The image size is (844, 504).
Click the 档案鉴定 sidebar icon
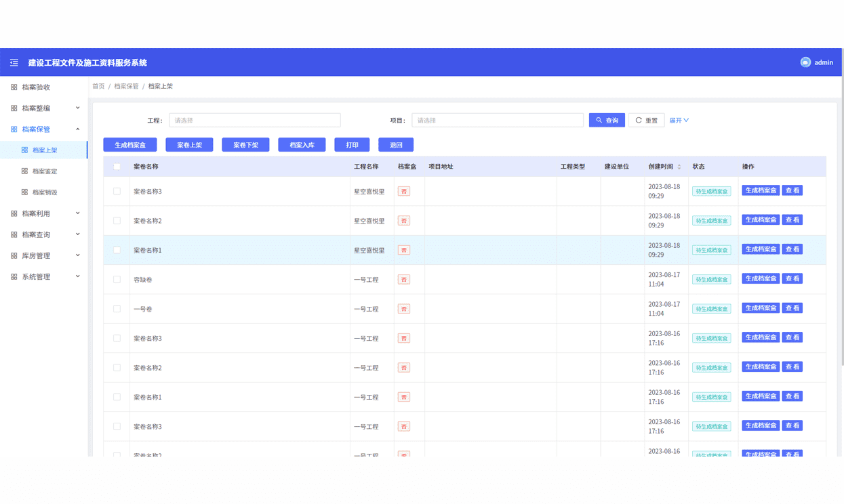point(25,171)
